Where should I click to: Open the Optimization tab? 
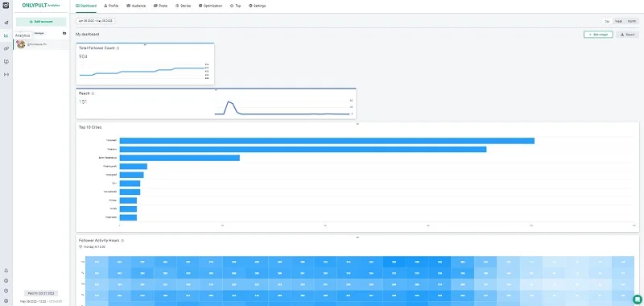pos(210,6)
